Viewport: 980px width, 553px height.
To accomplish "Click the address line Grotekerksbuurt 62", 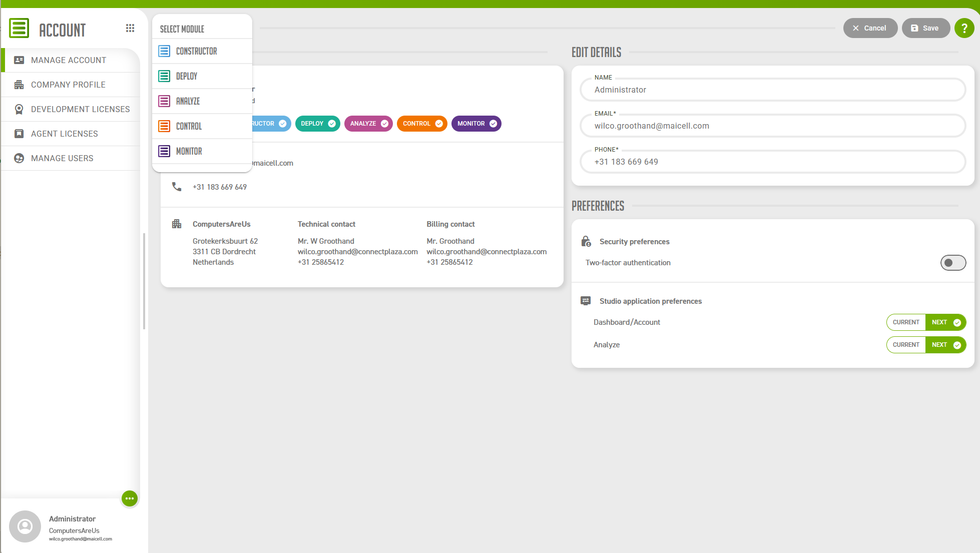I will point(225,241).
